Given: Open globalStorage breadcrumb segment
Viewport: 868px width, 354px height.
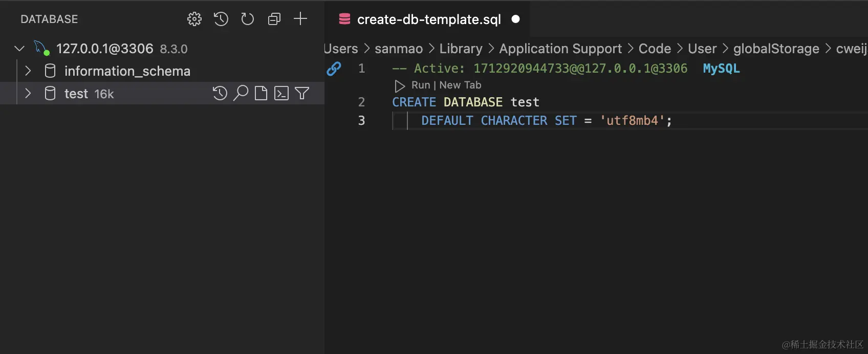Looking at the screenshot, I should click(x=776, y=49).
